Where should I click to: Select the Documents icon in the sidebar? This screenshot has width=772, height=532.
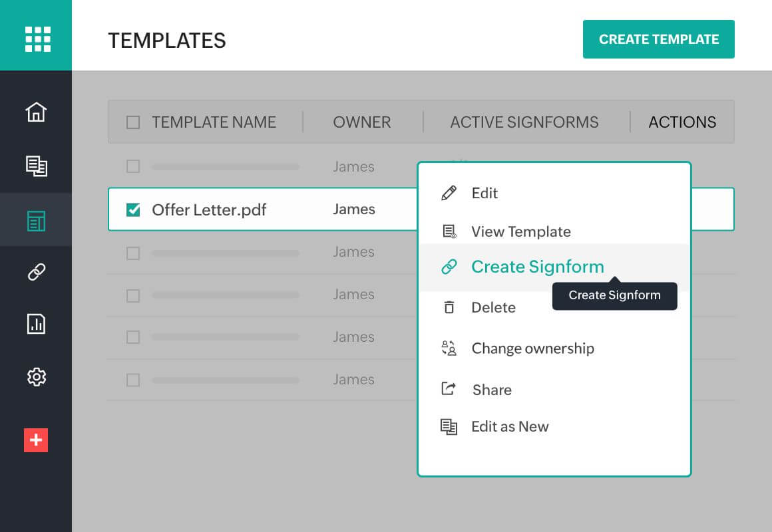tap(36, 166)
